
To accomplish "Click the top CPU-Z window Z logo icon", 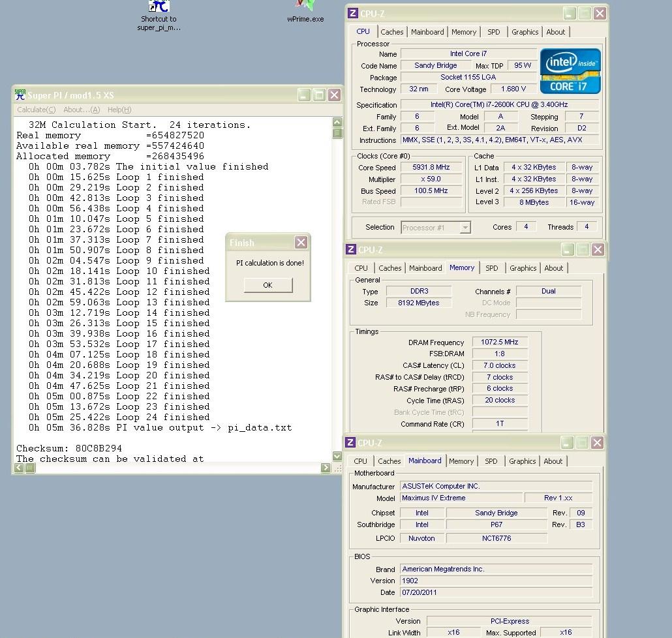I will pos(353,13).
